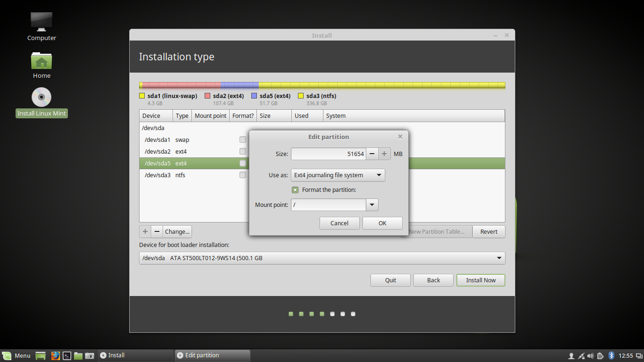Open the volume tray icon
This screenshot has height=362, width=644.
(591, 356)
